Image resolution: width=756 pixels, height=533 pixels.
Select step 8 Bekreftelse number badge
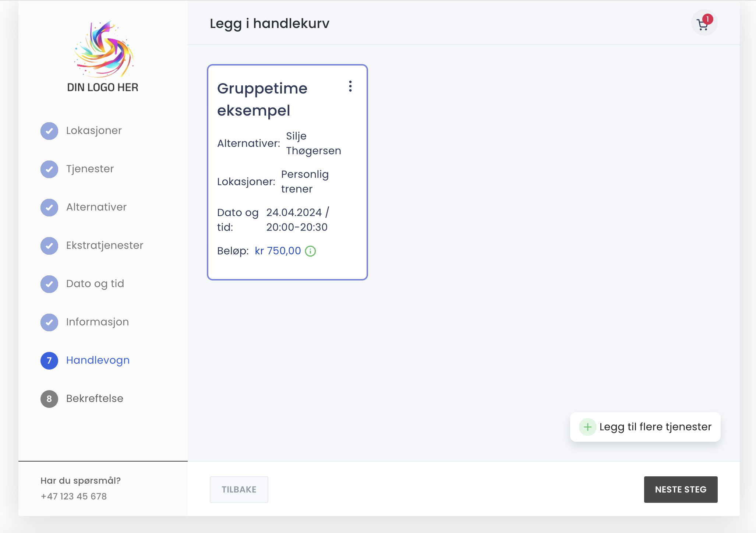(x=49, y=399)
